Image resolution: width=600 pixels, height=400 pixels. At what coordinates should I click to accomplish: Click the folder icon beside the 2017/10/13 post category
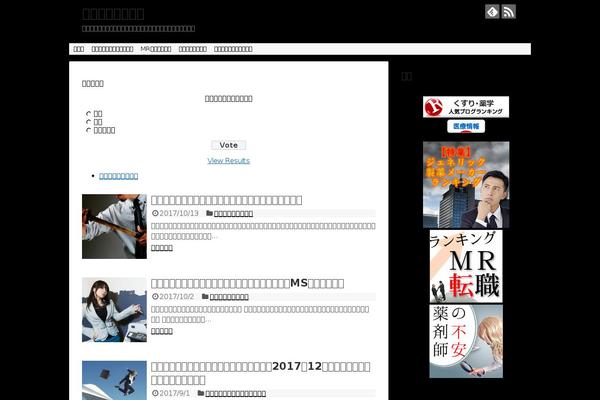click(209, 213)
